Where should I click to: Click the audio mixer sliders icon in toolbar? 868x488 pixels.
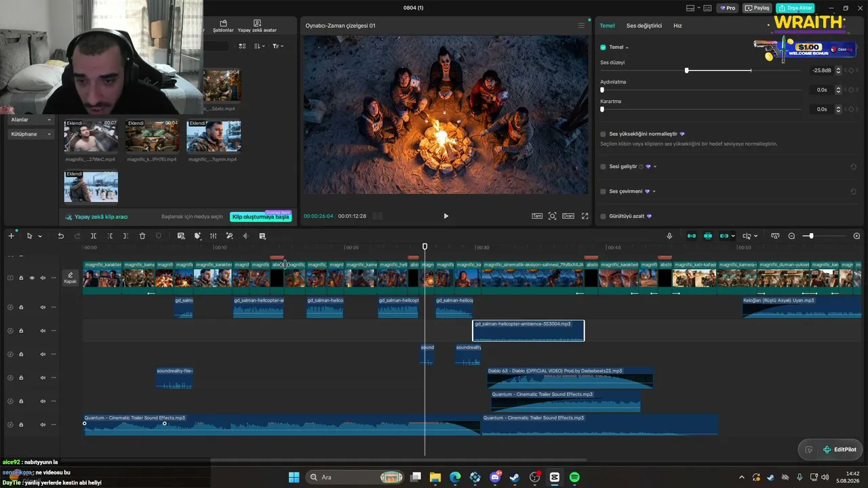[x=213, y=236]
